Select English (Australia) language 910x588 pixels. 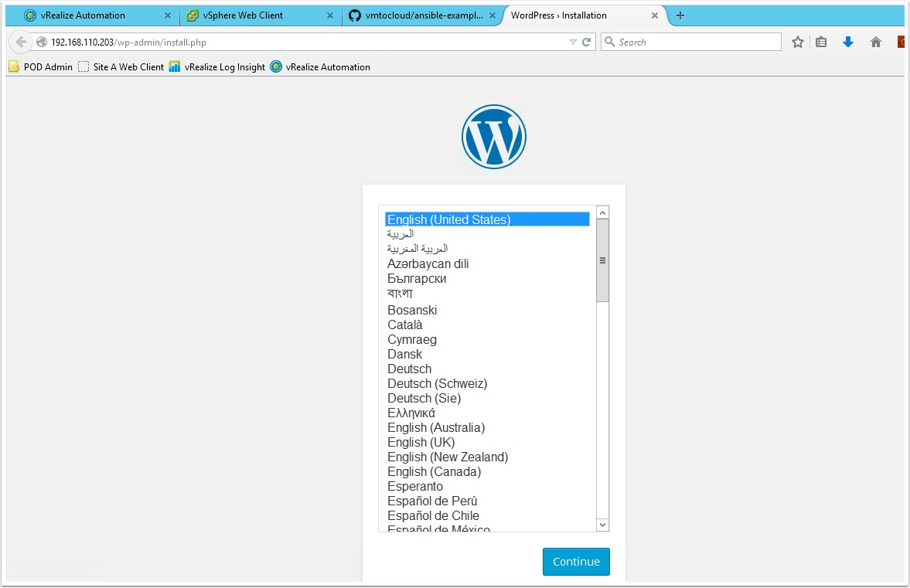488,428
